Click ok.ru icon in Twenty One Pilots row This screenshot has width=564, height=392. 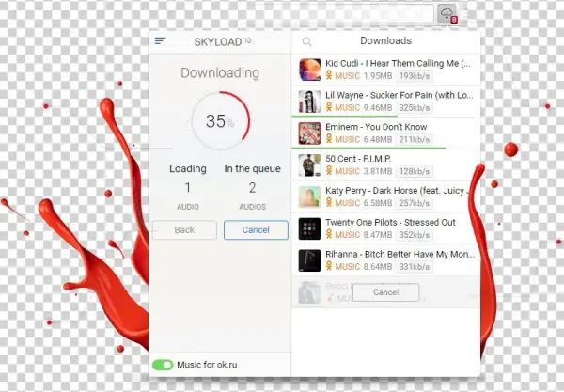click(x=329, y=234)
